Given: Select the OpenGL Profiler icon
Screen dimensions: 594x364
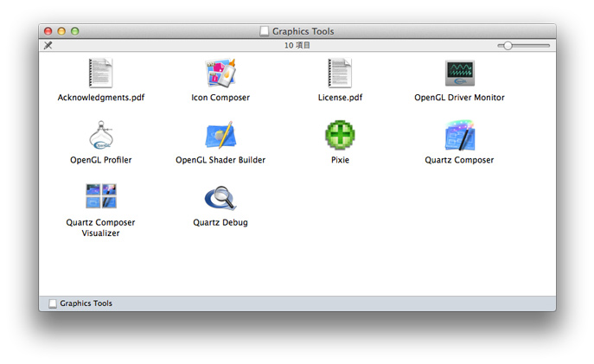Looking at the screenshot, I should pos(101,135).
